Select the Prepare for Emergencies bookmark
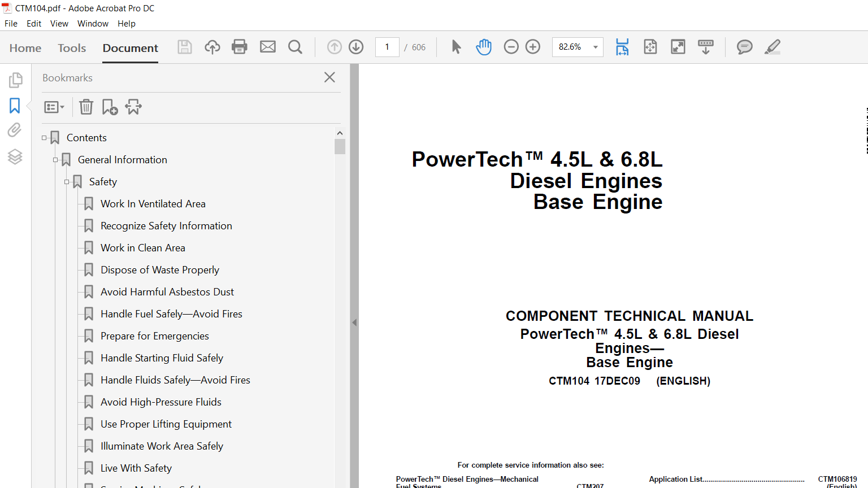 click(x=155, y=336)
